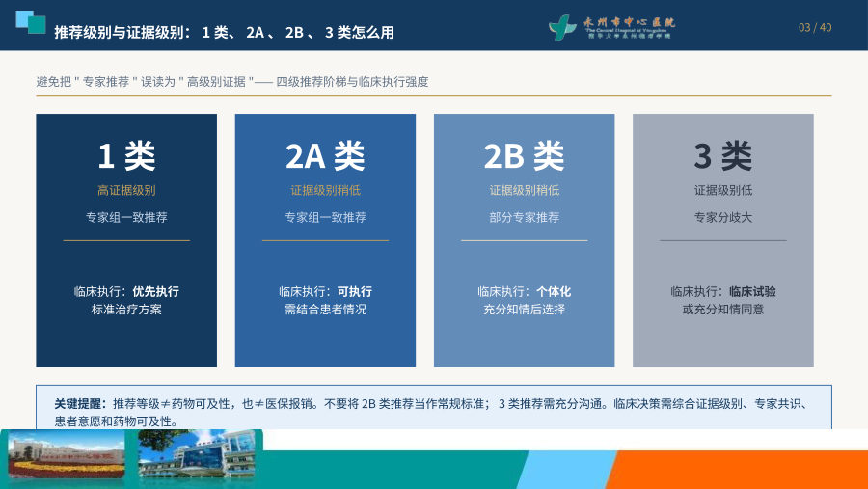Select the 证据级别低 label in 3 类 card

pos(723,191)
